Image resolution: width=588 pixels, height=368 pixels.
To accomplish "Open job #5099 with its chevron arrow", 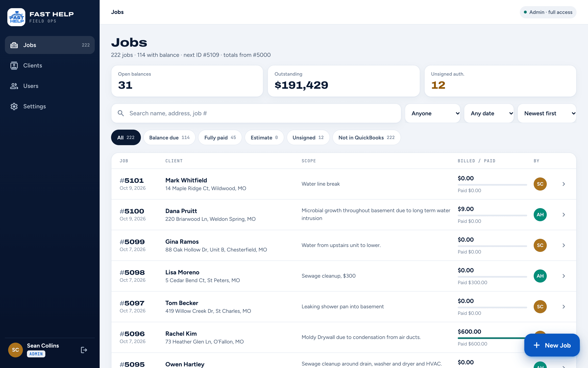I will tap(564, 245).
